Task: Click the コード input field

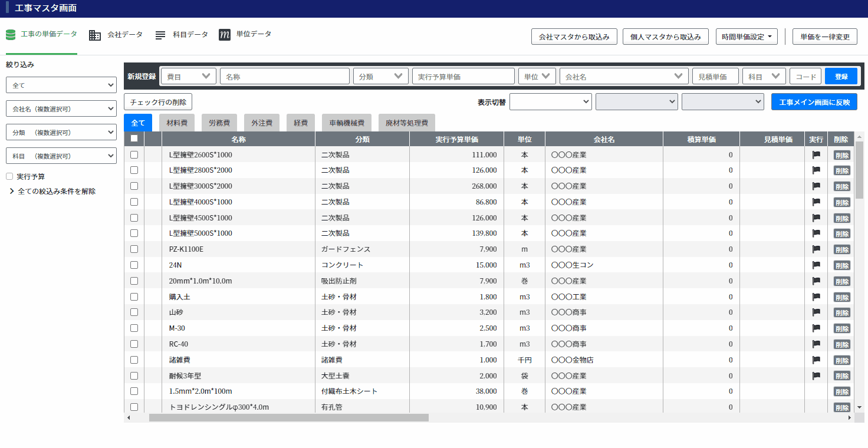Action: [x=805, y=76]
